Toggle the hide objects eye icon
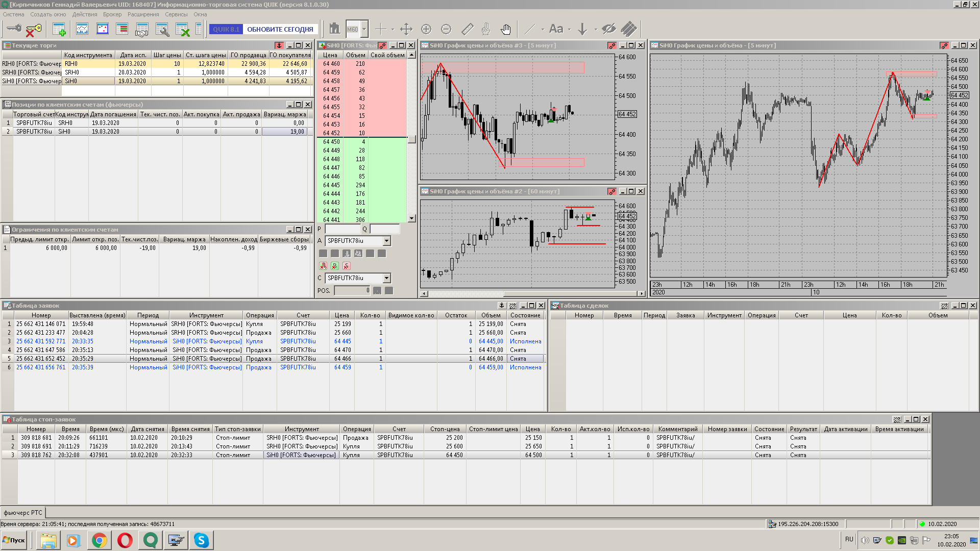This screenshot has width=980, height=551. click(608, 29)
